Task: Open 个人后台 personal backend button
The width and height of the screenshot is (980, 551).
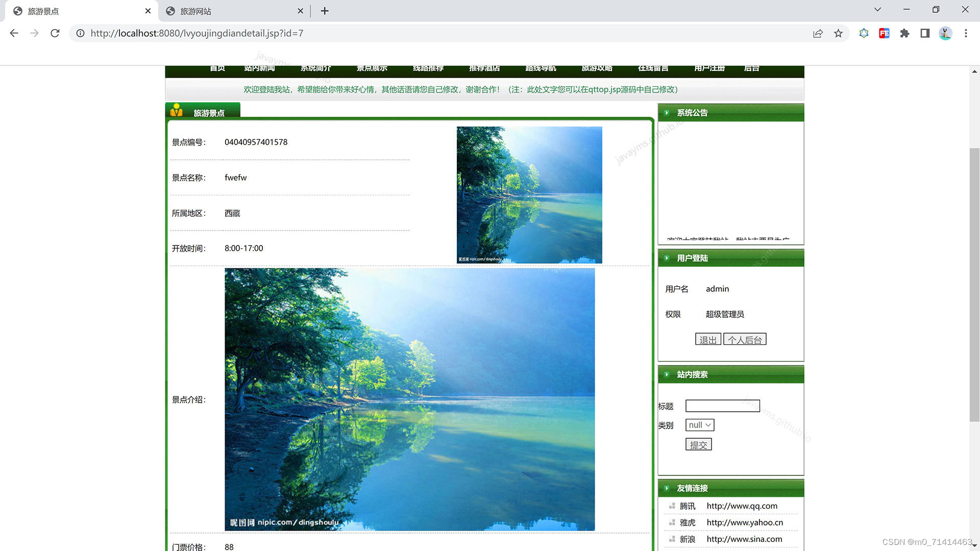Action: 745,340
